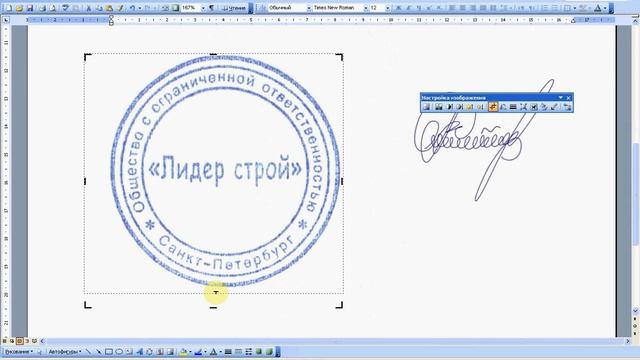Decrease picture brightness
This screenshot has height=360, width=640.
coord(480,107)
